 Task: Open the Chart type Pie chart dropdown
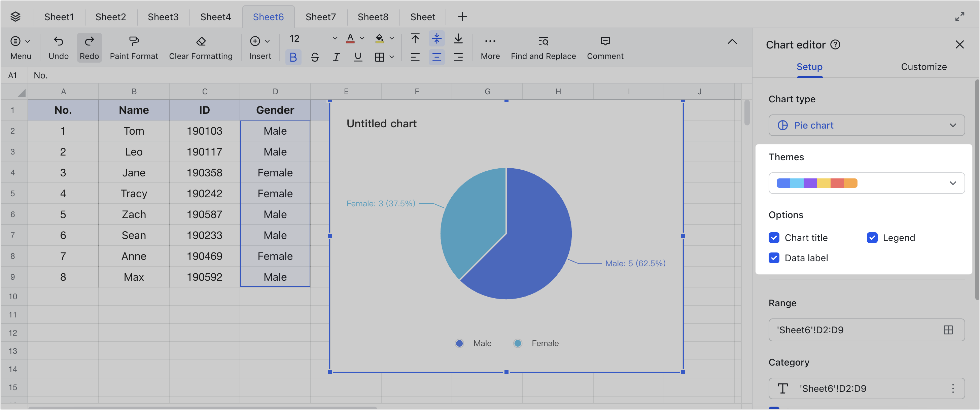pos(866,125)
